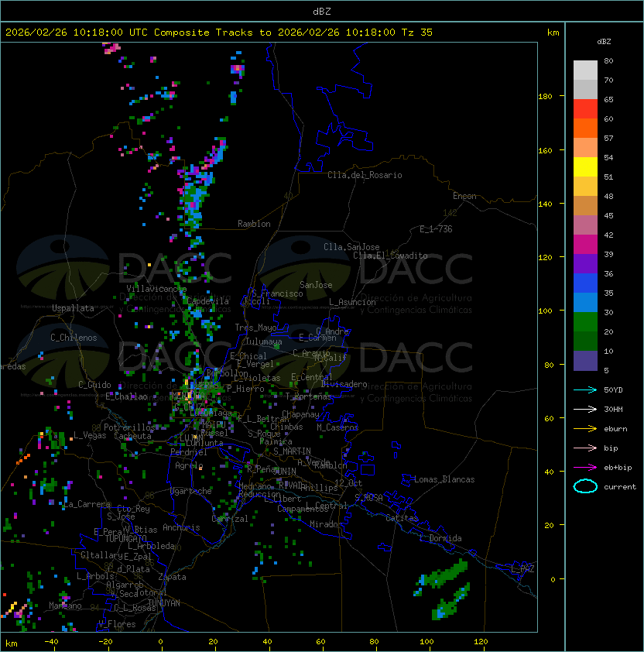Click the 'Catitas' map label
Image resolution: width=644 pixels, height=652 pixels.
pyautogui.click(x=402, y=518)
